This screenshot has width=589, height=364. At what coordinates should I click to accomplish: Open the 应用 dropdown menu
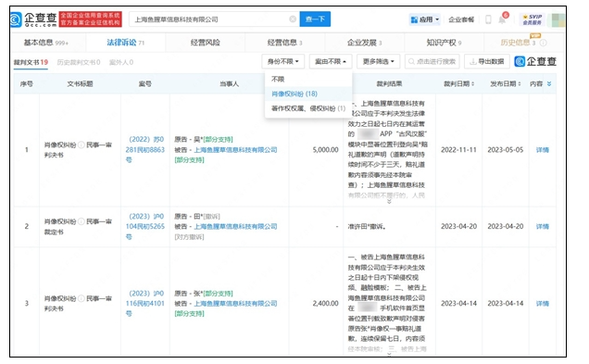425,19
